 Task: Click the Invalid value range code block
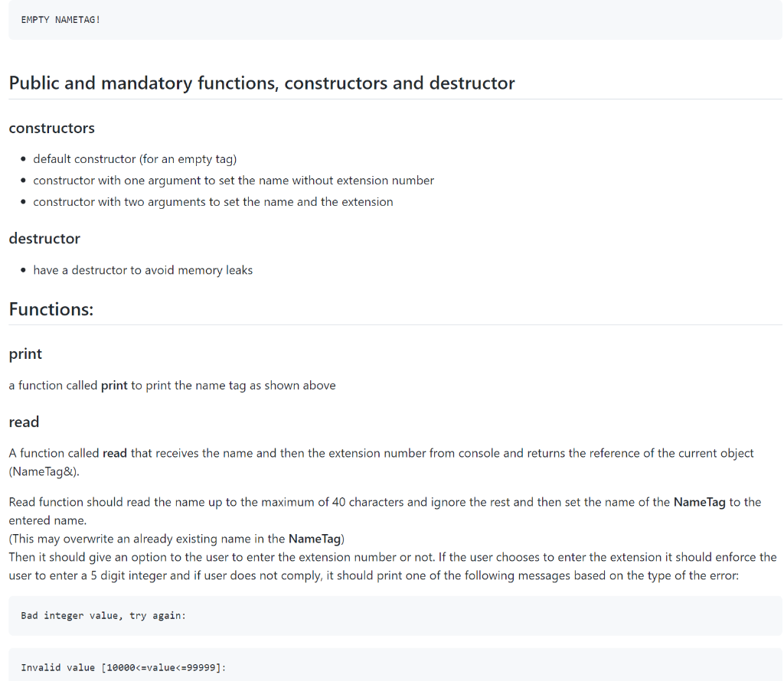pos(395,665)
